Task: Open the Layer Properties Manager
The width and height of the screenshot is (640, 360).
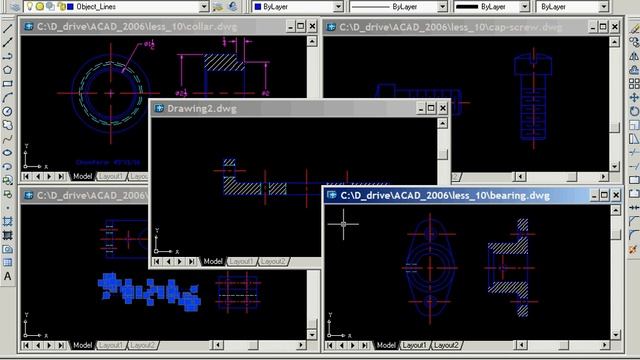Action: [x=15, y=7]
